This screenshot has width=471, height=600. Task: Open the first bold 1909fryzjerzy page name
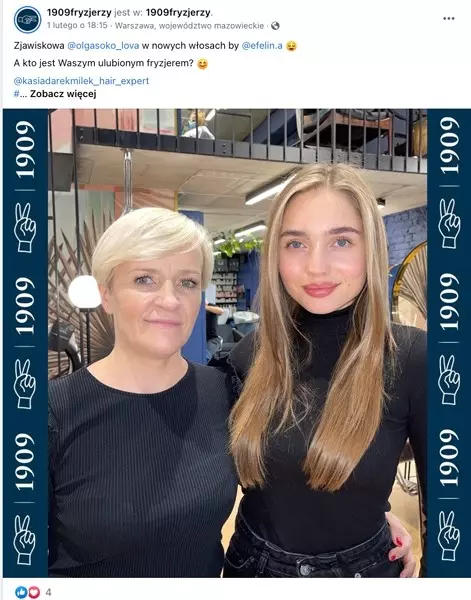tap(79, 13)
